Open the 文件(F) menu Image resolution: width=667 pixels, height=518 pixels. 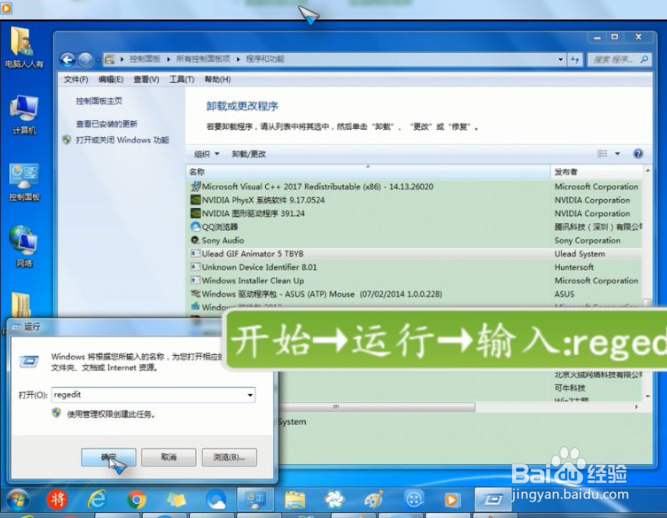point(76,80)
